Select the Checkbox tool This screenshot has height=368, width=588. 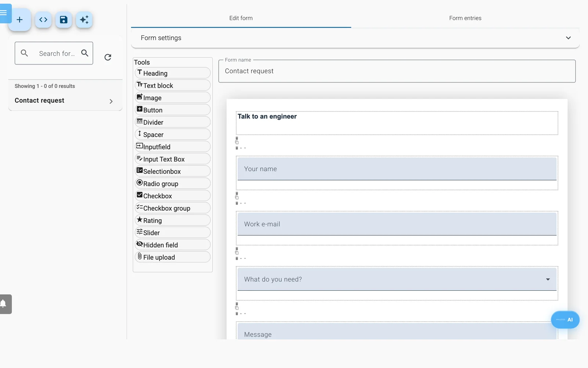click(x=173, y=196)
